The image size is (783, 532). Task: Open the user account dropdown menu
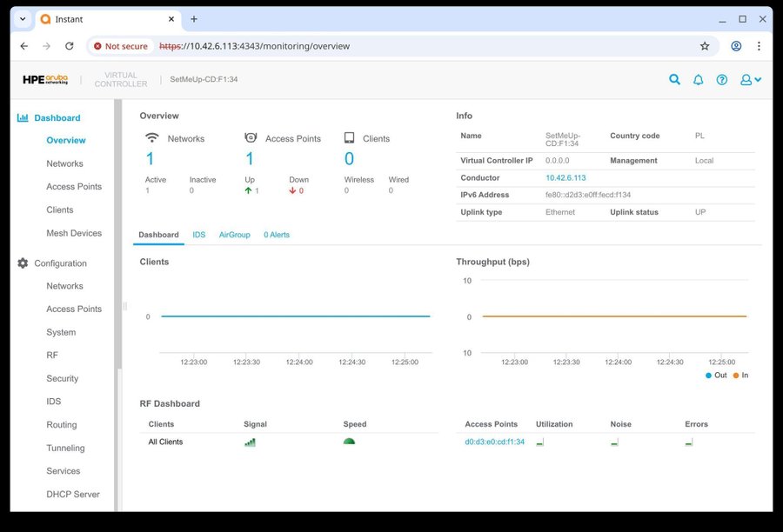coord(750,80)
